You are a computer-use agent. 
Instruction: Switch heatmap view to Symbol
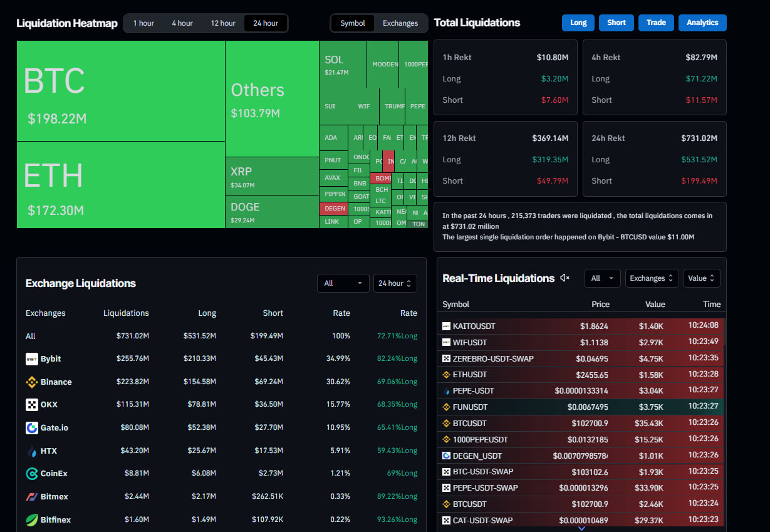[x=352, y=23]
